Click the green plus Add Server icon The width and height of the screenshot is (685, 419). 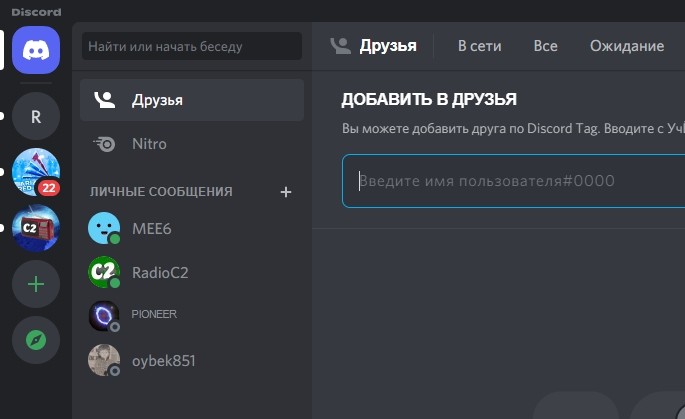pos(36,284)
